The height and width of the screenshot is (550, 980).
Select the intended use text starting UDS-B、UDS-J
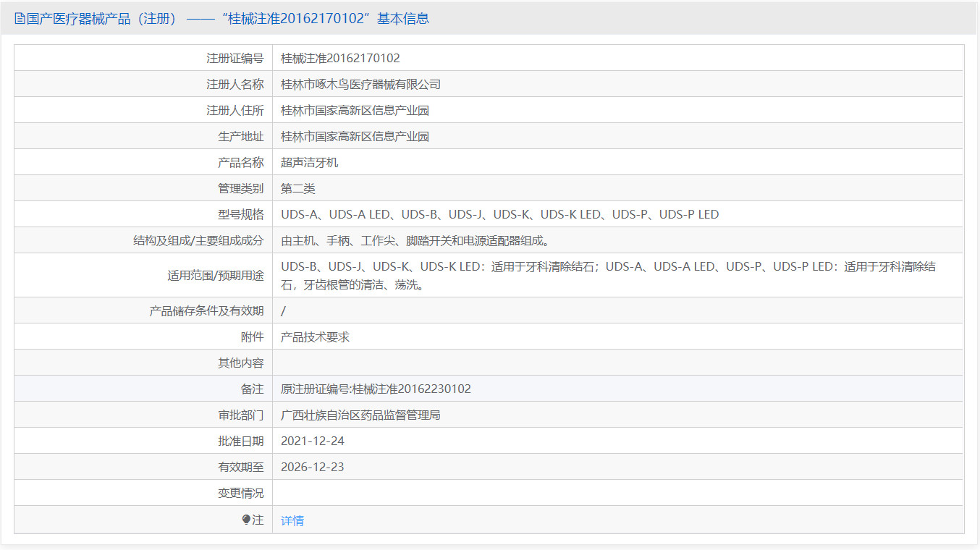pos(608,275)
